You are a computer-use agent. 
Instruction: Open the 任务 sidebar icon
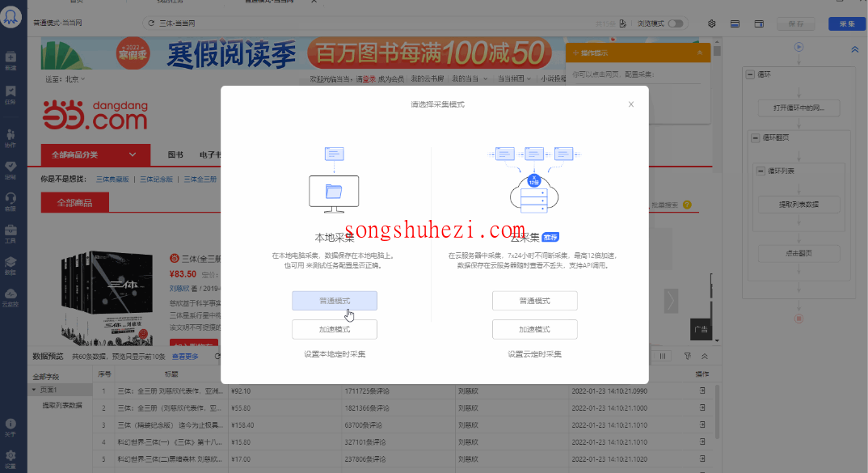click(x=11, y=94)
